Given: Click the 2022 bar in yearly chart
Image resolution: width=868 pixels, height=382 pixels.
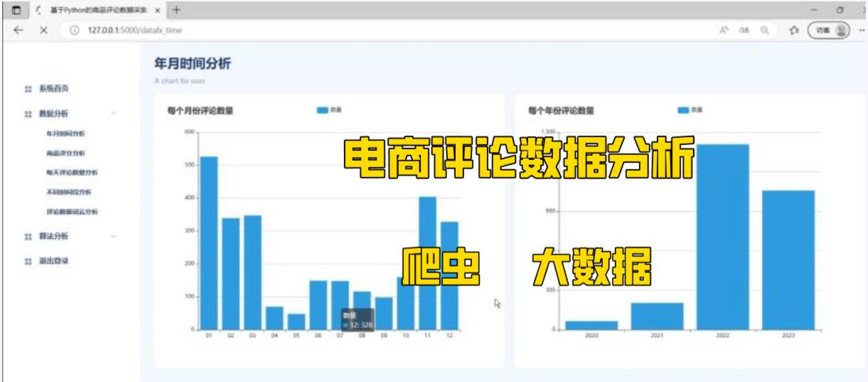Looking at the screenshot, I should [723, 237].
